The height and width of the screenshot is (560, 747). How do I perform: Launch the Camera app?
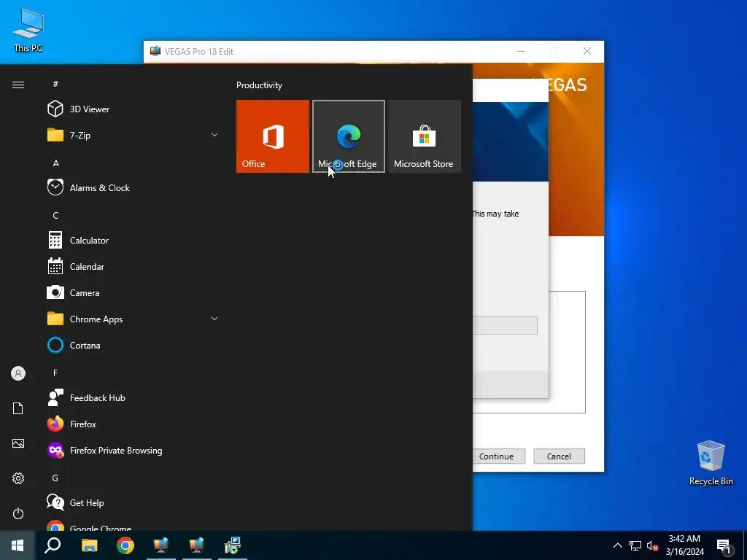(133, 293)
